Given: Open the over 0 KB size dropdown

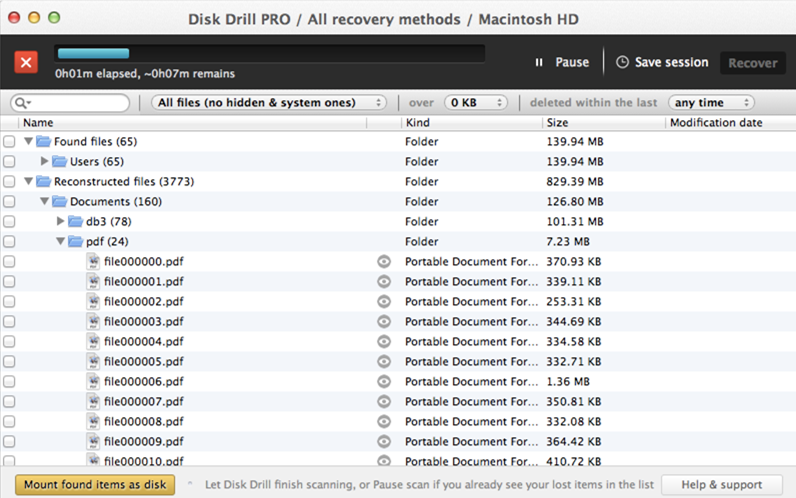Looking at the screenshot, I should click(x=476, y=103).
